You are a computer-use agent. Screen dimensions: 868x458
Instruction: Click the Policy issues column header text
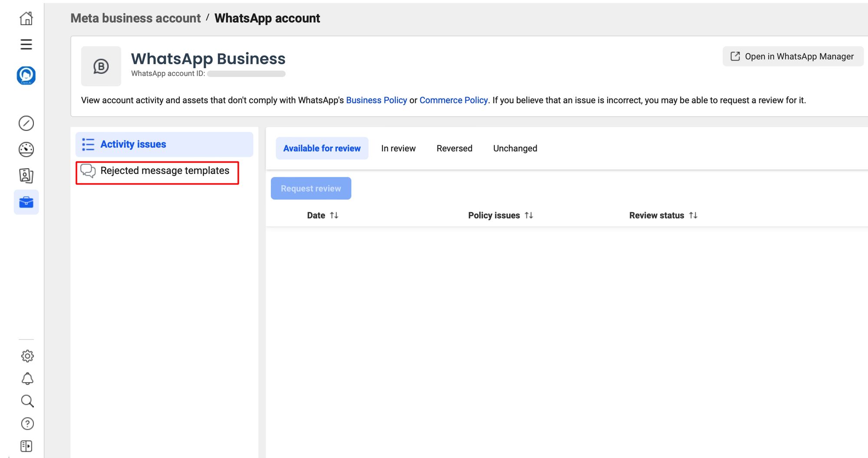tap(494, 216)
